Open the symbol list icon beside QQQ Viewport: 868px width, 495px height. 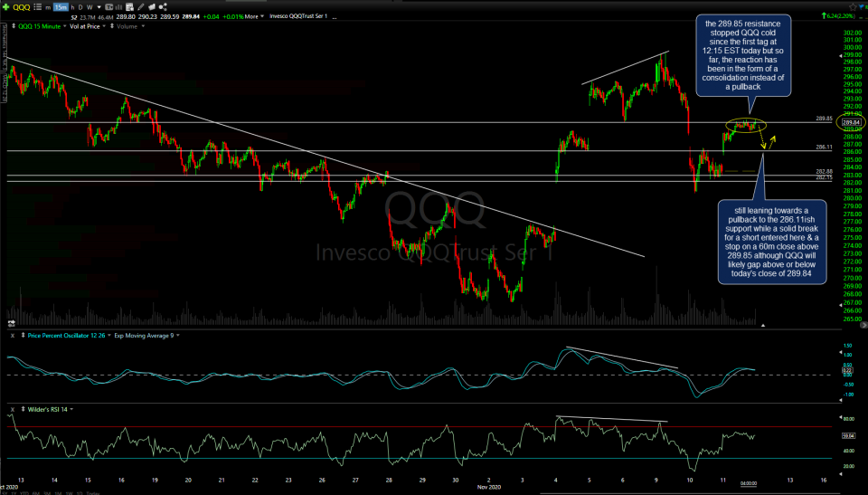coord(38,7)
